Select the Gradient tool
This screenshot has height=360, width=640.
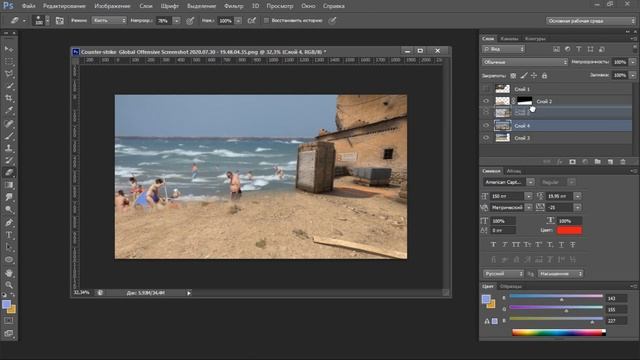tap(9, 185)
